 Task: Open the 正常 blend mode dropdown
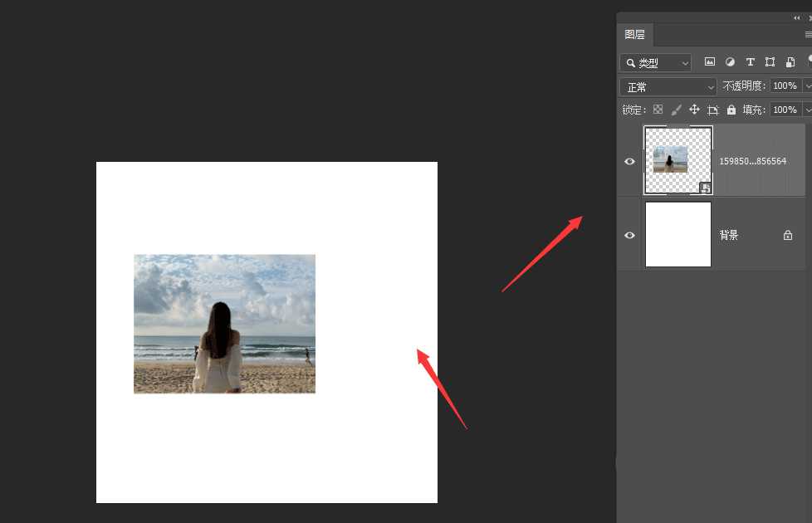click(668, 87)
